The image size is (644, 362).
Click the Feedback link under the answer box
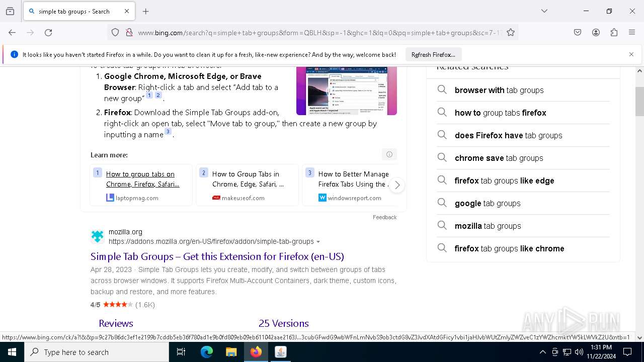pyautogui.click(x=384, y=217)
